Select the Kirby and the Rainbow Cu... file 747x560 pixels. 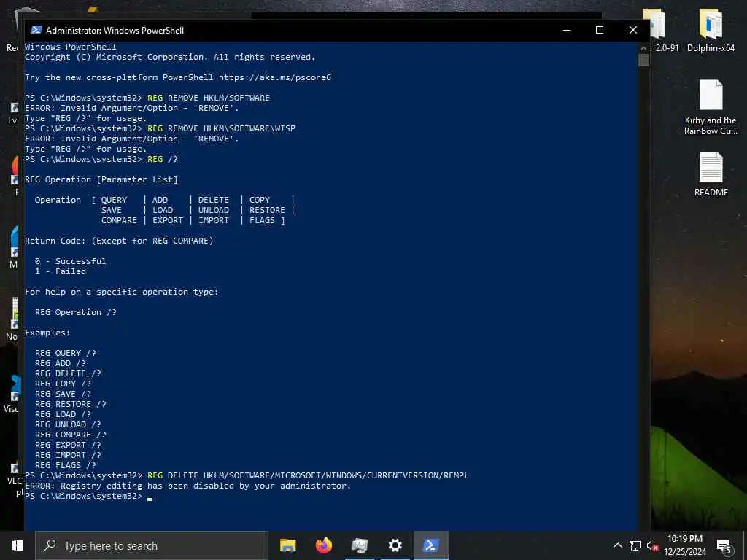(711, 108)
